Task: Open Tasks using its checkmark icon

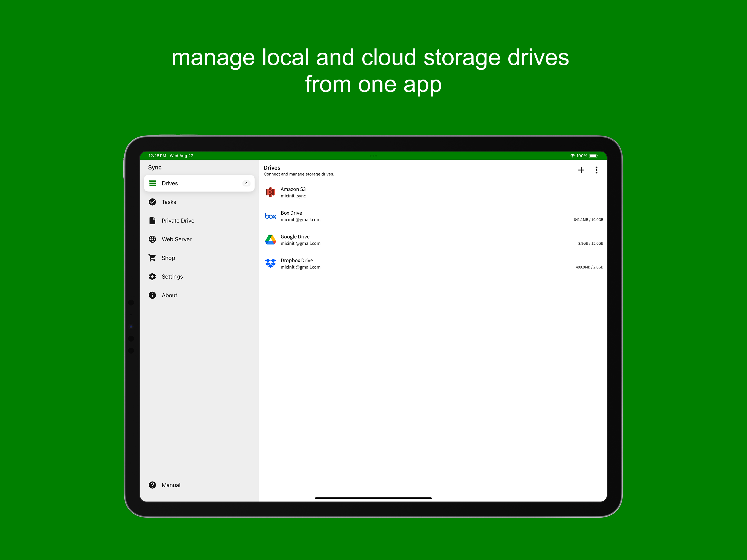Action: tap(153, 202)
